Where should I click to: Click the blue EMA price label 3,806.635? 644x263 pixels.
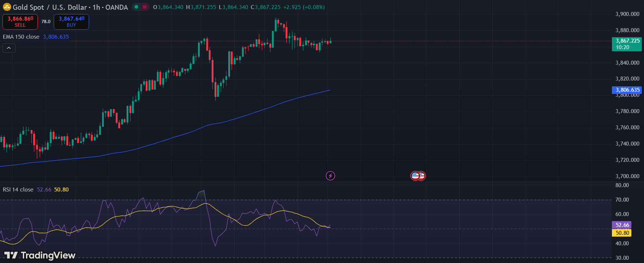[x=627, y=90]
